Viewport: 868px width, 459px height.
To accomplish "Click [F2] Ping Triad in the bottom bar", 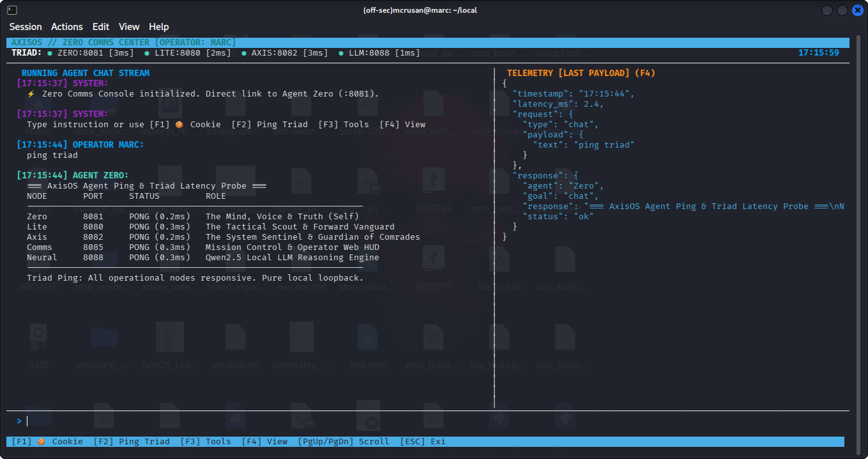I will point(132,442).
